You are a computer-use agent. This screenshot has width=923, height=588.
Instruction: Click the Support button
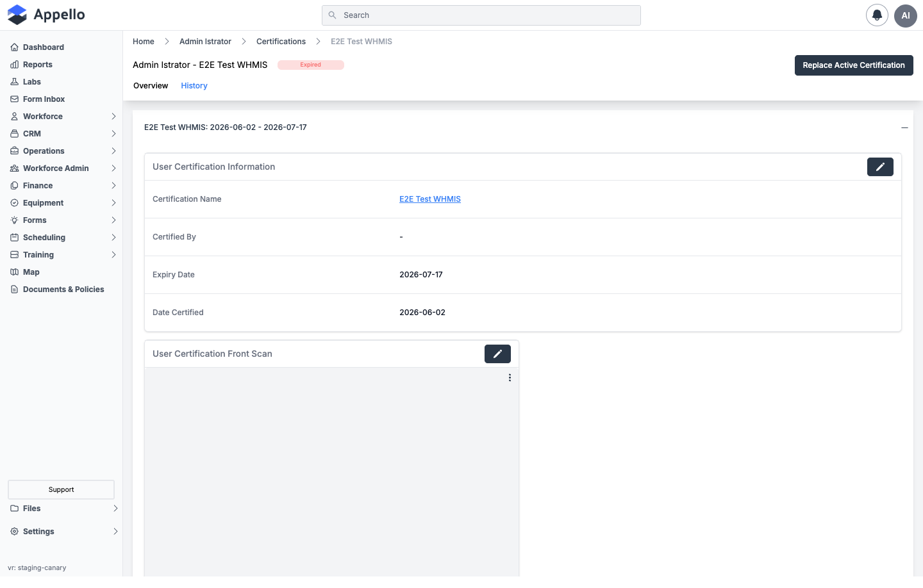61,489
